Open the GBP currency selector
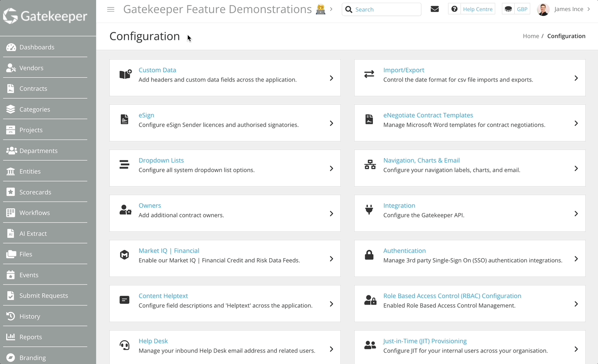This screenshot has height=364, width=598. point(516,9)
